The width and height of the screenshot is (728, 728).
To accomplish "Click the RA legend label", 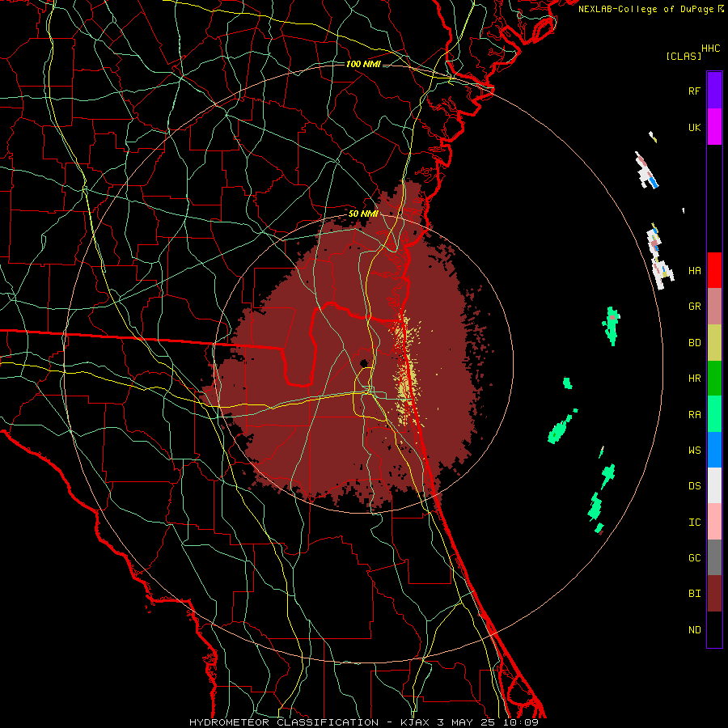I will (x=694, y=414).
